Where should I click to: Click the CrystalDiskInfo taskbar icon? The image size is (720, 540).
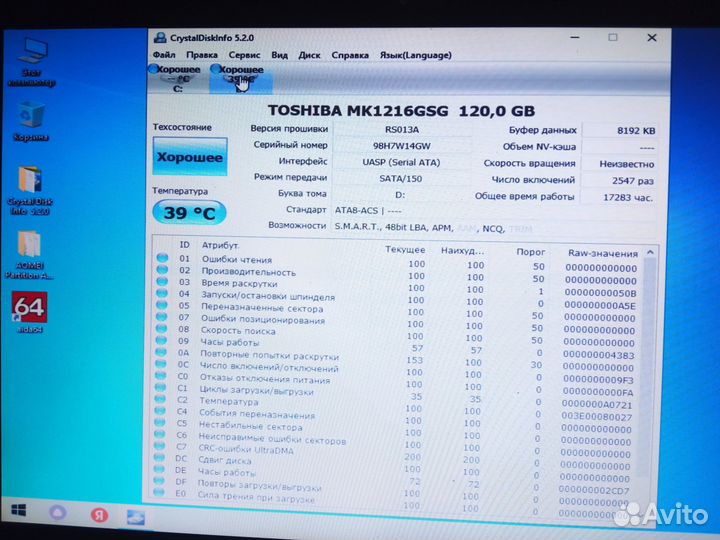click(x=136, y=516)
